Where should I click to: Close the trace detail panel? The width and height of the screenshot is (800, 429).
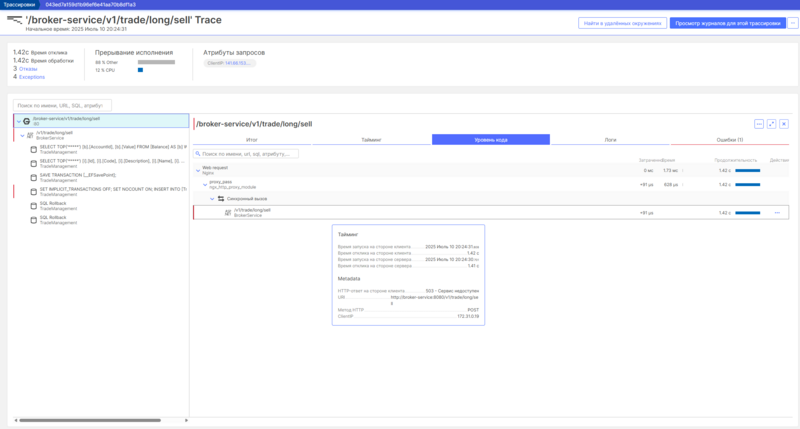(x=784, y=123)
